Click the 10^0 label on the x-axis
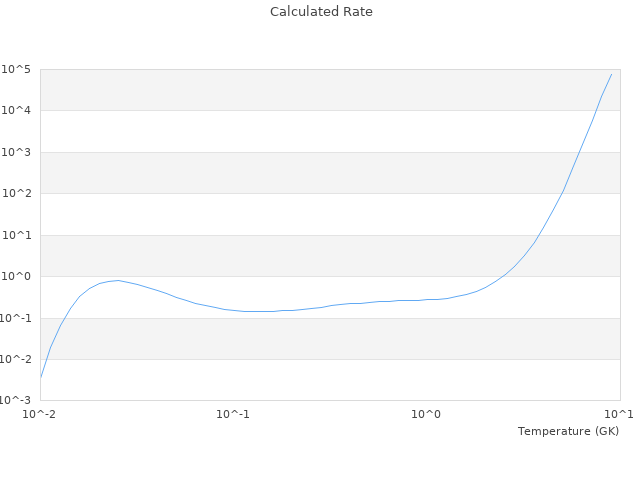This screenshot has height=480, width=640. coord(427,414)
